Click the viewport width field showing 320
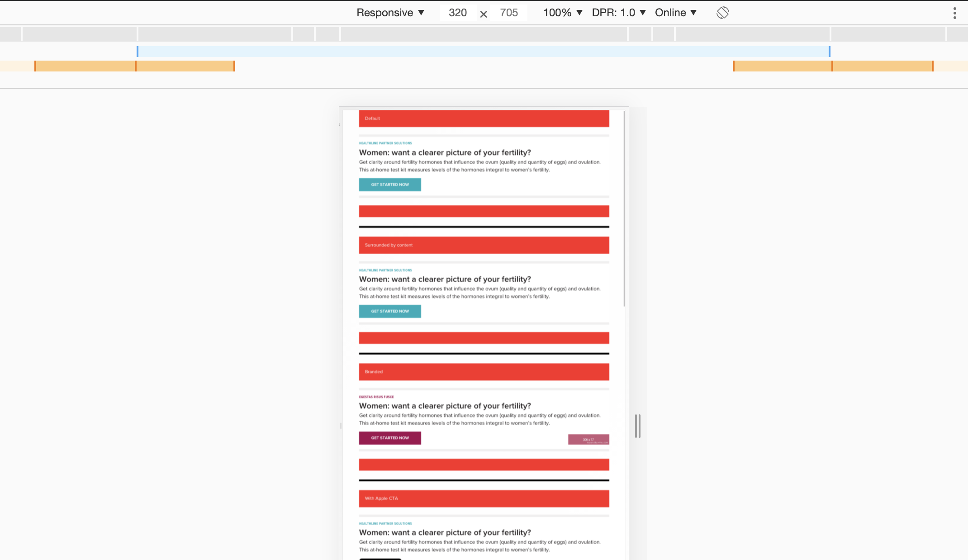The height and width of the screenshot is (560, 968). (458, 13)
